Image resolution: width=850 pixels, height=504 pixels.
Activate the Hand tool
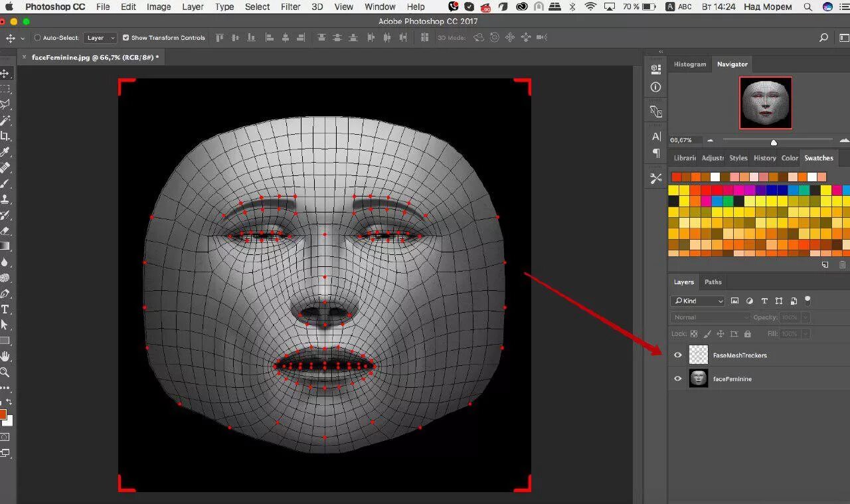coord(5,357)
